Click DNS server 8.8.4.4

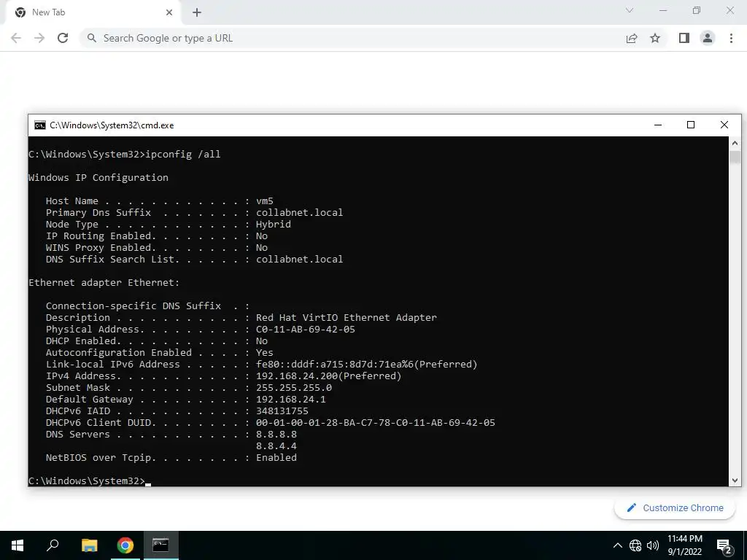(x=276, y=446)
